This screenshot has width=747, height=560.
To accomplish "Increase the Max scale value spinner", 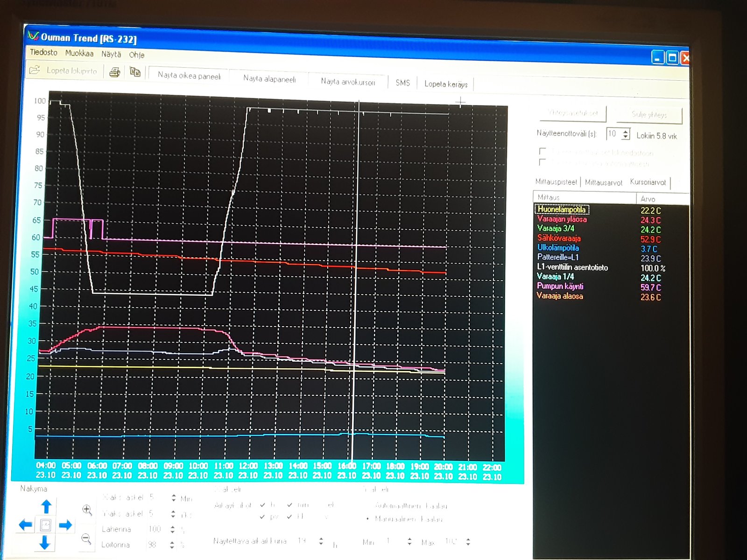I will pyautogui.click(x=468, y=539).
